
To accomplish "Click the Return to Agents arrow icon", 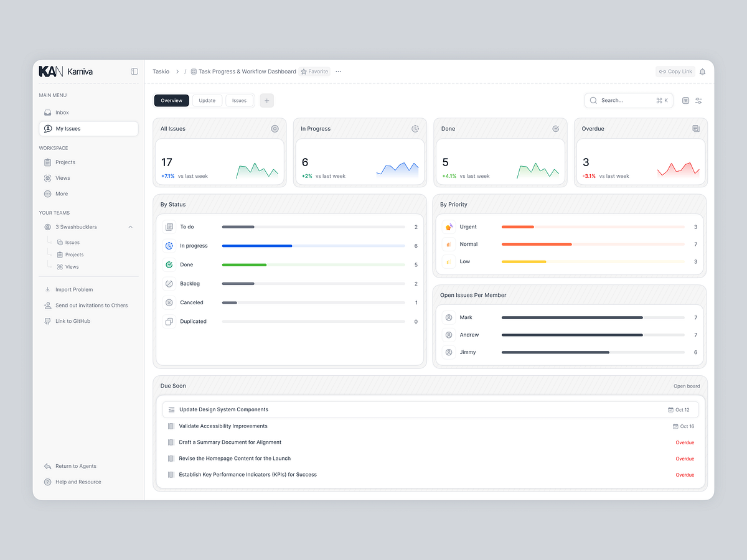I will coord(48,466).
